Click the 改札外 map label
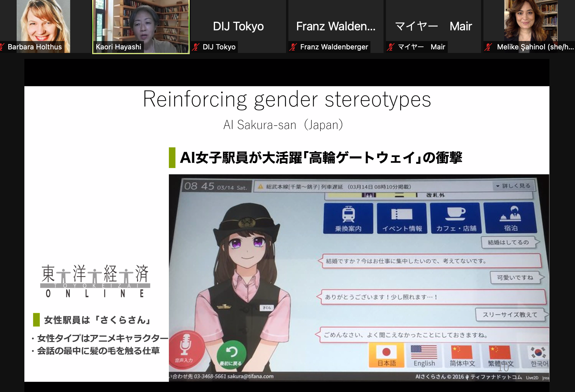 pyautogui.click(x=436, y=195)
